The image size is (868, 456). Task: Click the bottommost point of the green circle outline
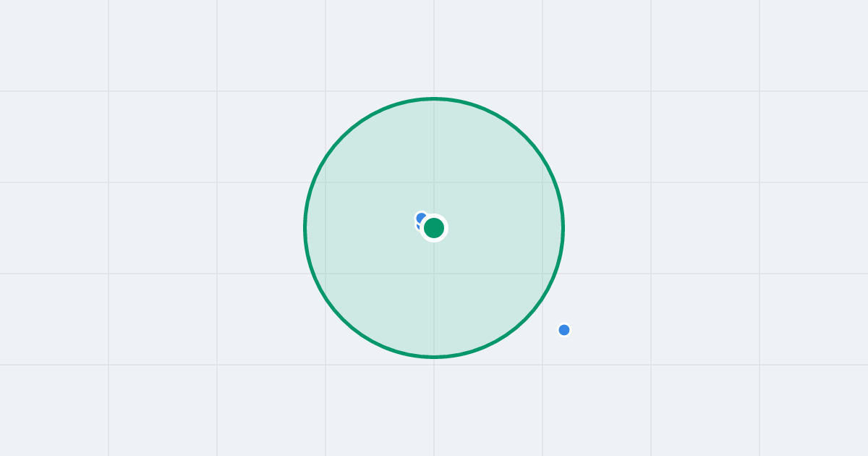(x=434, y=357)
